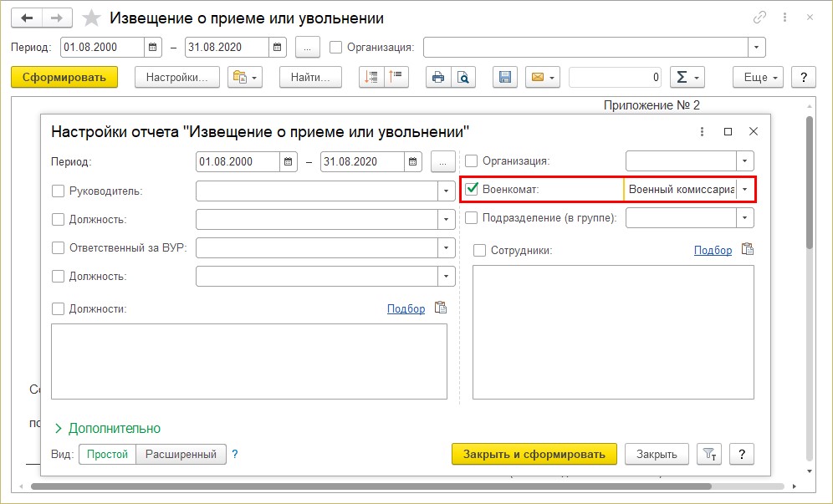Open Военкомат dropdown arrow
The image size is (833, 504).
[x=745, y=189]
